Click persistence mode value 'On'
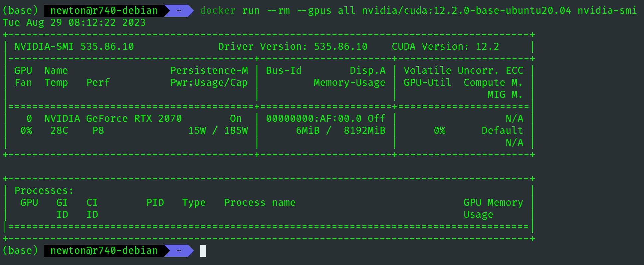This screenshot has height=265, width=644. (236, 119)
